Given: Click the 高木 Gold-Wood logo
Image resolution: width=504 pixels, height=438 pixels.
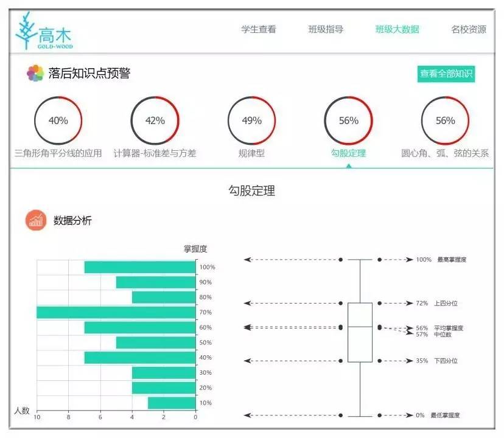Looking at the screenshot, I should pos(44,32).
